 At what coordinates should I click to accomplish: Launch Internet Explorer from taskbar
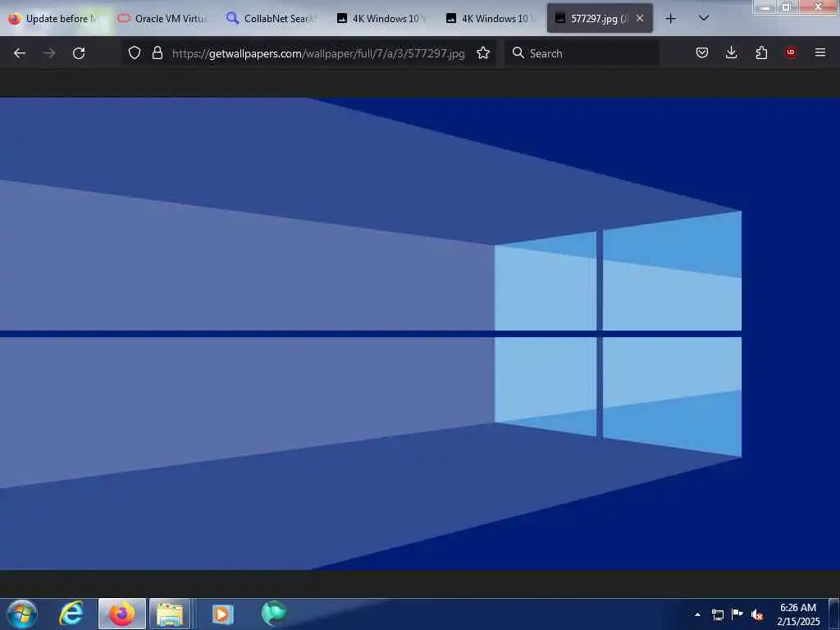[x=72, y=614]
